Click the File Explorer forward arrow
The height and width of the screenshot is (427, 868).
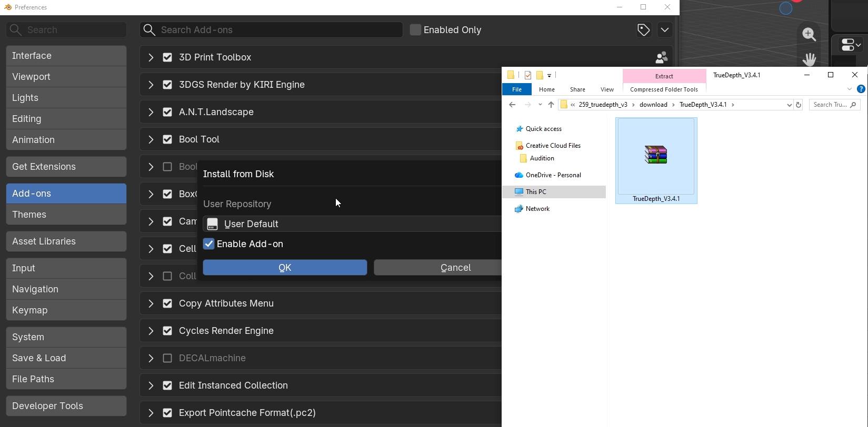[527, 105]
